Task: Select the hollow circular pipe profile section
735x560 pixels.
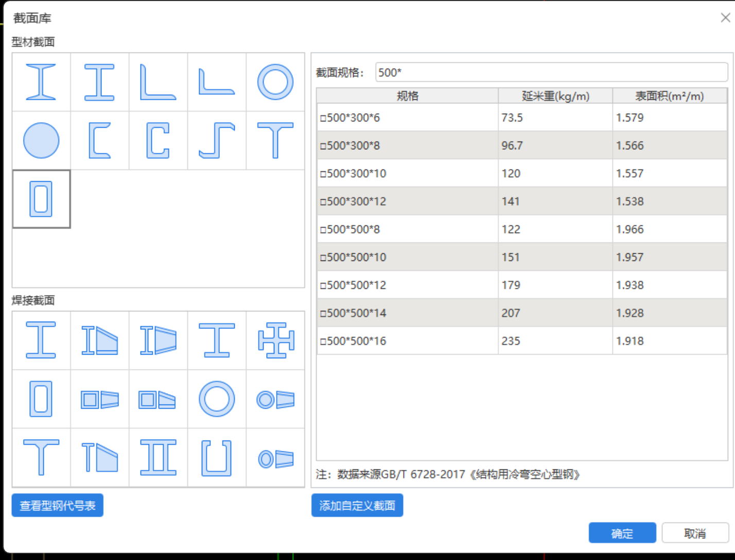Action: pos(275,82)
